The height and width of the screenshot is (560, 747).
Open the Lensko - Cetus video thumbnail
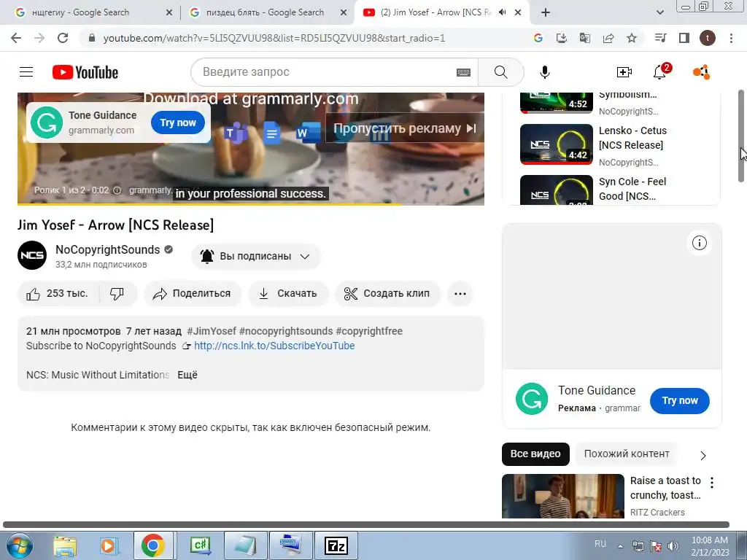pyautogui.click(x=557, y=144)
